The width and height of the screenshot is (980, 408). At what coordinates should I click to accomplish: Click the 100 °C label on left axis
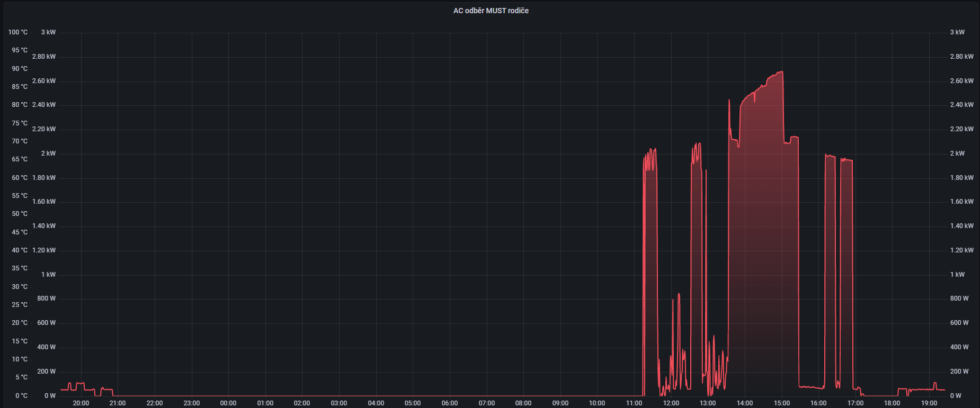click(17, 32)
